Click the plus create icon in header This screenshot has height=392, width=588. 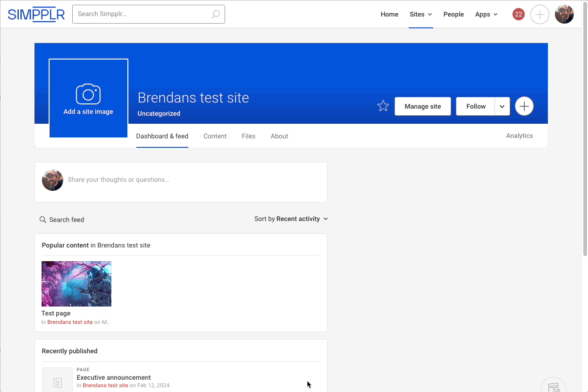[x=539, y=15]
